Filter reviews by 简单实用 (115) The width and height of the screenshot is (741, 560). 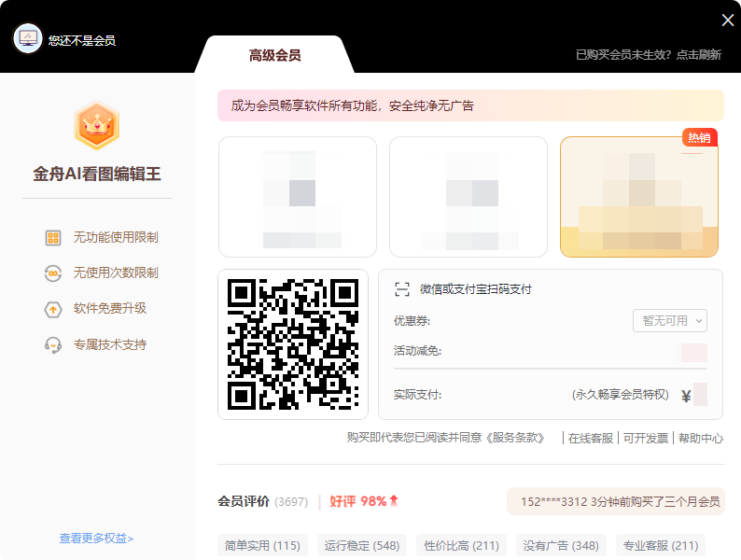click(262, 545)
